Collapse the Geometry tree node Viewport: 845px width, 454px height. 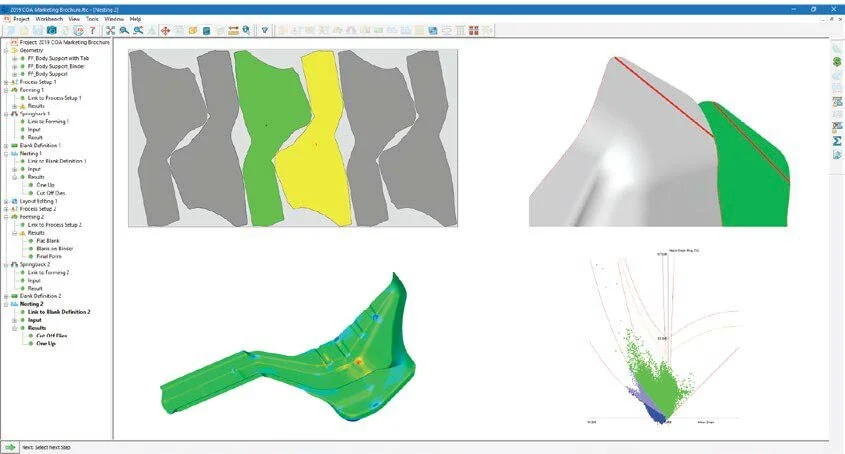(6, 50)
